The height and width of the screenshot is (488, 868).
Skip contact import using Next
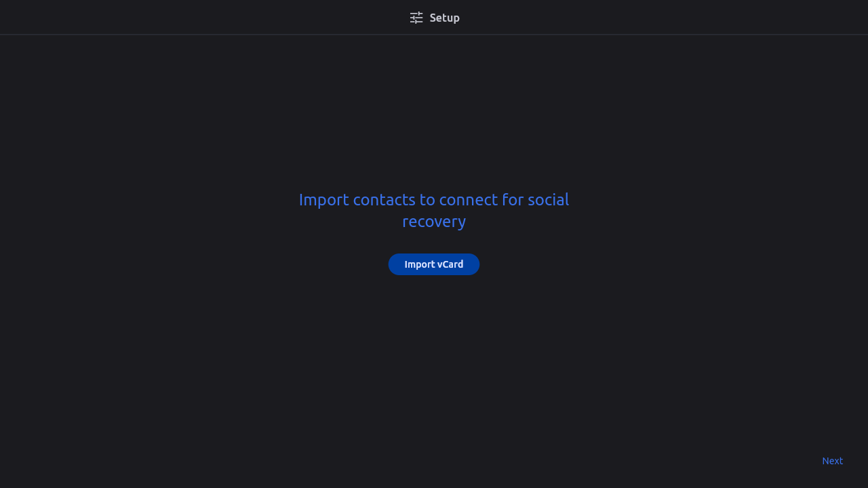click(x=832, y=461)
